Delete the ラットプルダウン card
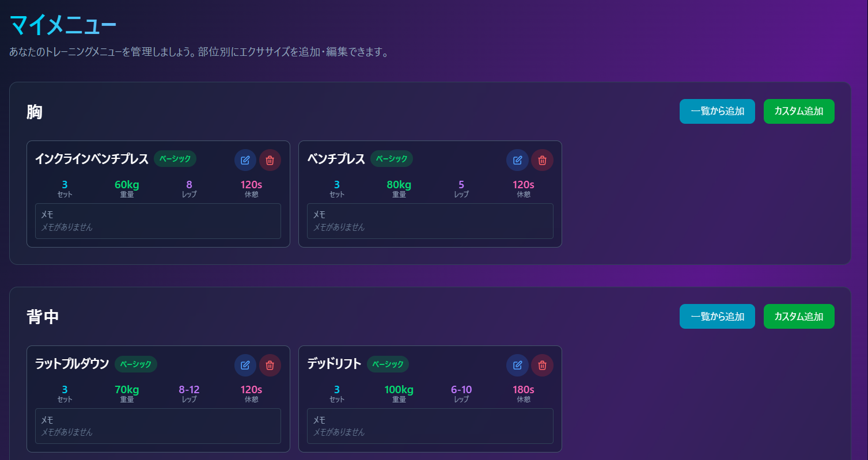The width and height of the screenshot is (868, 460). point(270,365)
